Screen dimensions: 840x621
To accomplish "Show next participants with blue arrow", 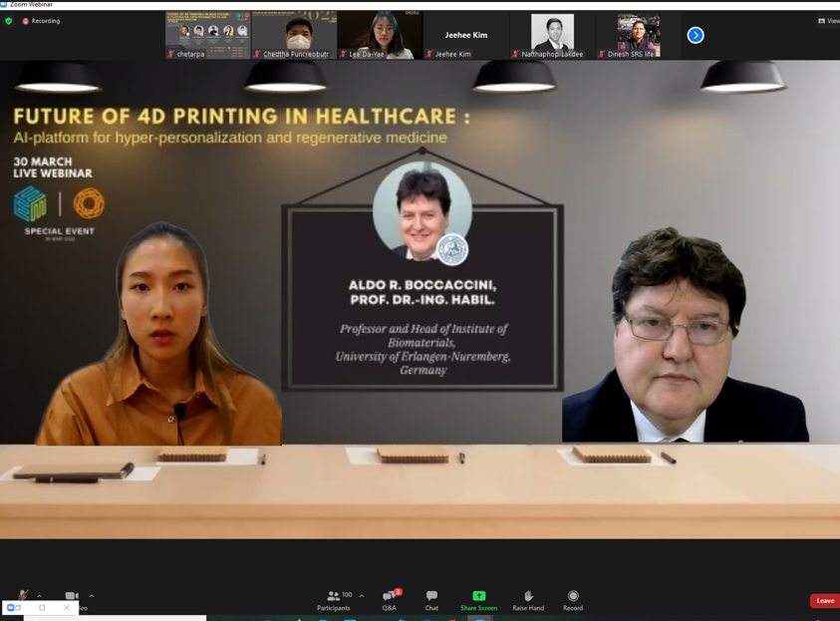I will tap(696, 36).
